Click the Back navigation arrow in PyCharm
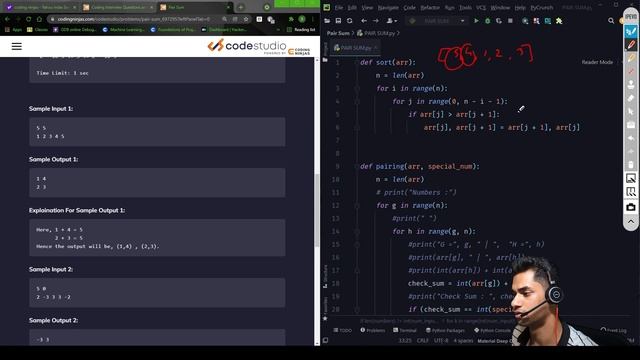 tap(364, 21)
